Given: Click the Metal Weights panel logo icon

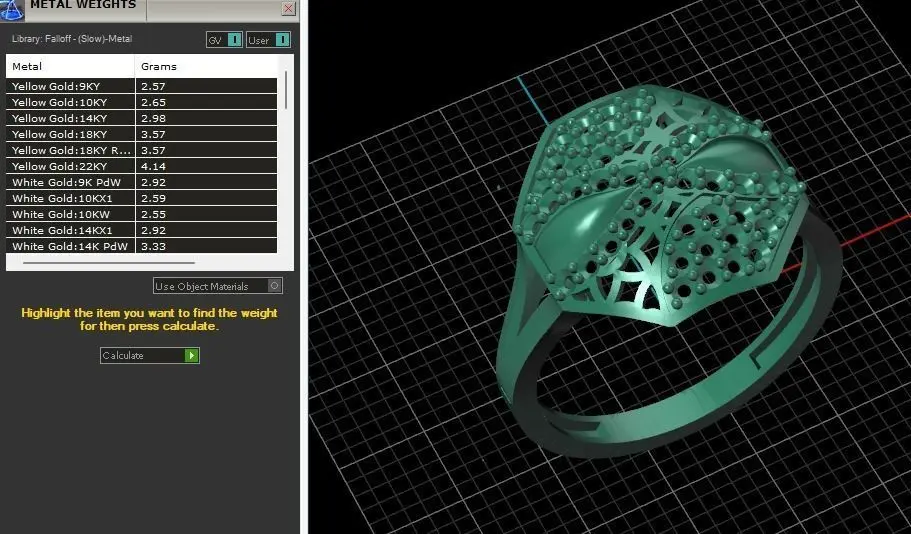Looking at the screenshot, I should [12, 8].
